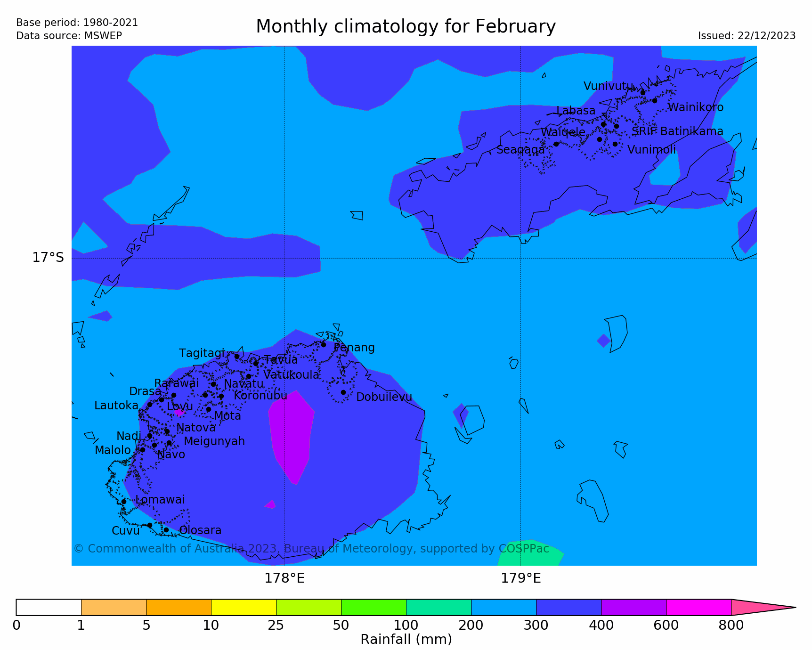Viewport: 812px width, 650px height.
Task: Click the Monthly climatology for February title
Action: pos(406,27)
